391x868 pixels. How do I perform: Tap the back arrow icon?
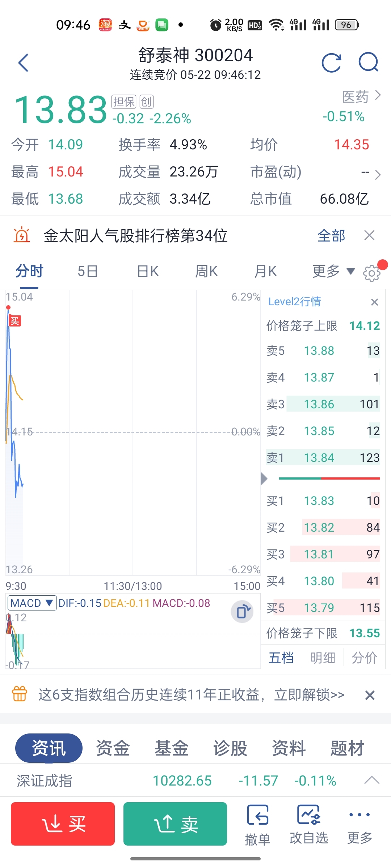tap(24, 63)
